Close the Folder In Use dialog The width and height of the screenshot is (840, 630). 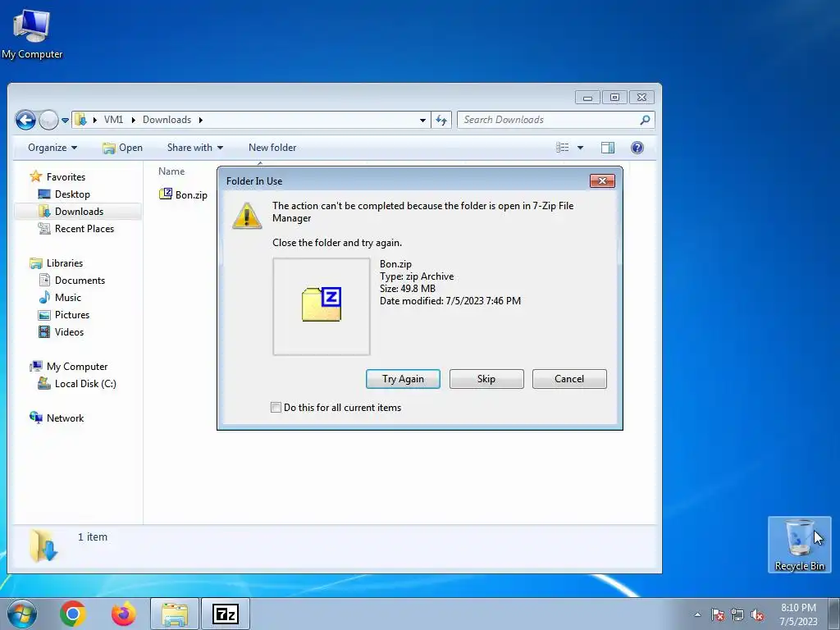point(602,181)
